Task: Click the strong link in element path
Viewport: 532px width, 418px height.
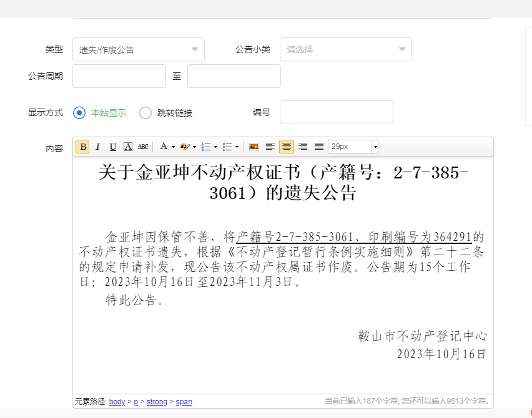Action: coord(157,401)
